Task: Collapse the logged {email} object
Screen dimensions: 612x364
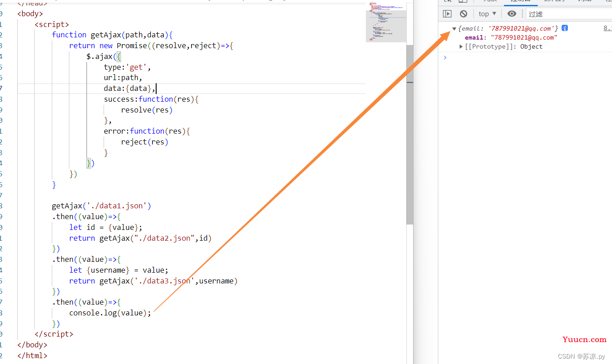Action: [x=454, y=29]
